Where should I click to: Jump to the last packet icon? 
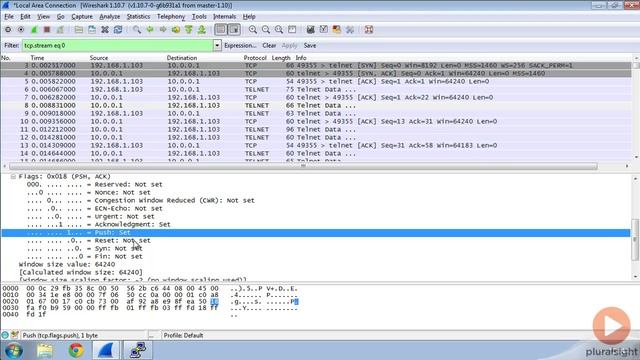pos(202,29)
